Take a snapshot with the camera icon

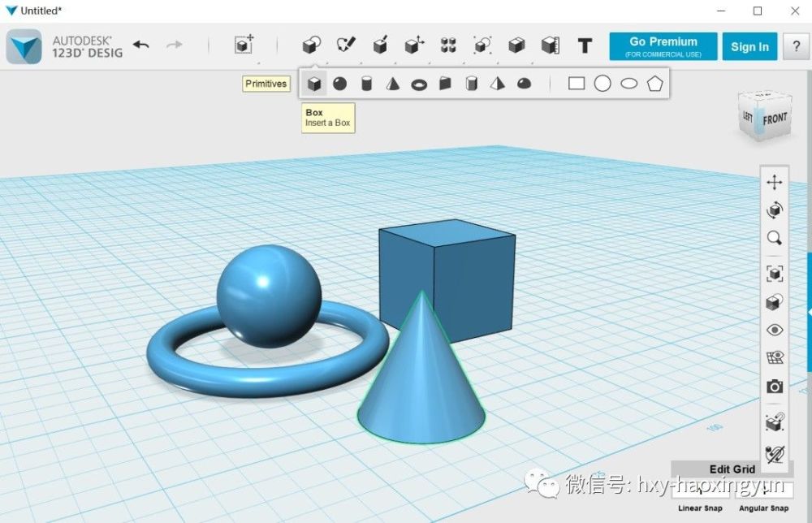coord(774,387)
